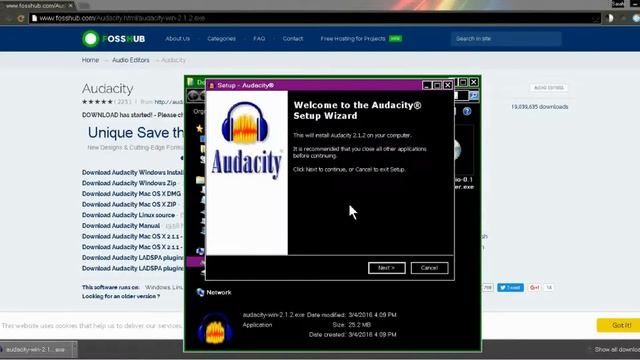Click 19,039,635 downloads text
The width and height of the screenshot is (640, 360).
point(540,107)
